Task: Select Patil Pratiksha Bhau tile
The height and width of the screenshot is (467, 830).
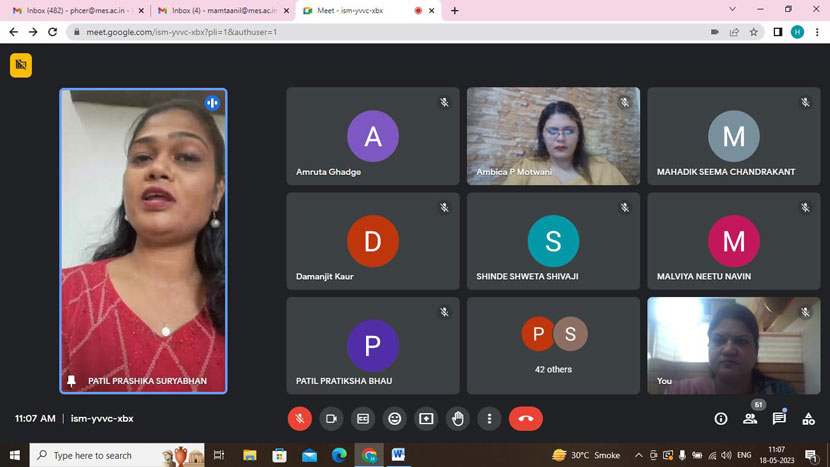Action: 373,346
